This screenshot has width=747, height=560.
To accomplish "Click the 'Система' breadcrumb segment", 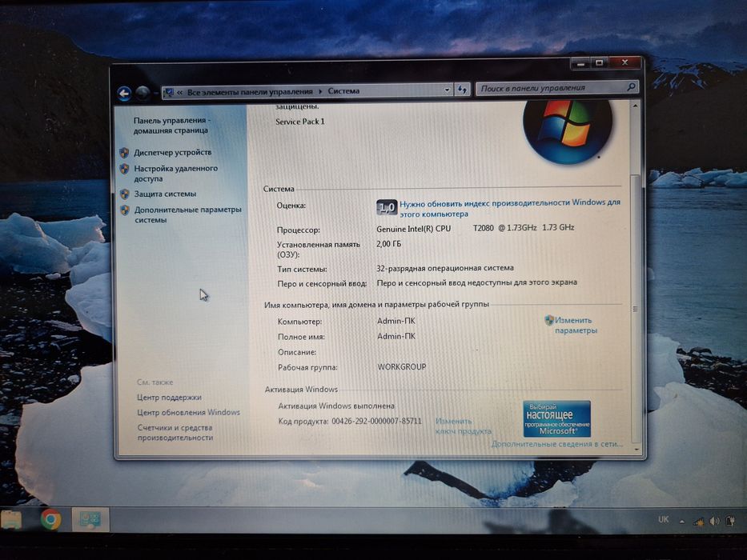I will 343,91.
